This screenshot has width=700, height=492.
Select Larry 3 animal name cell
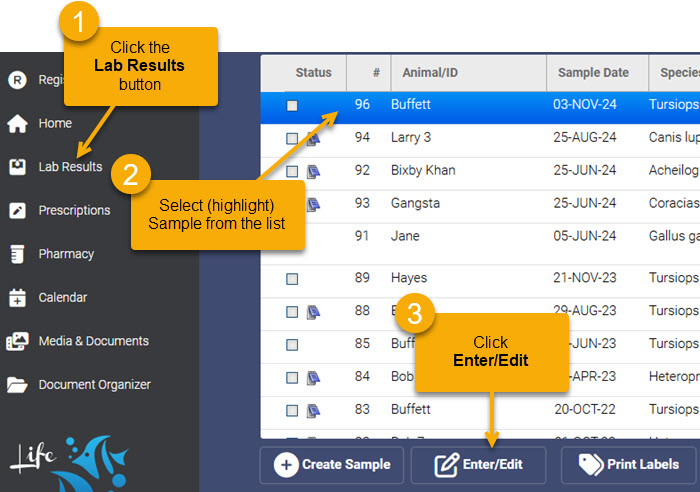click(x=411, y=137)
